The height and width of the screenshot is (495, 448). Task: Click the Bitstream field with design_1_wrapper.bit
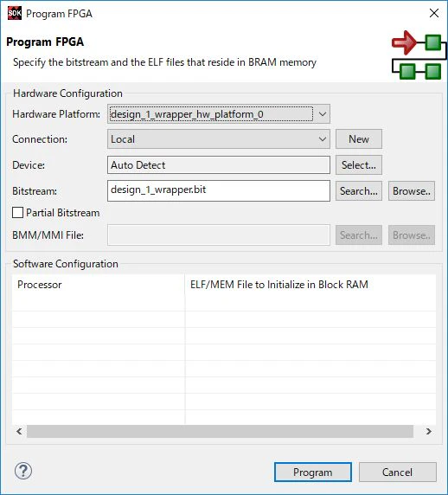point(219,190)
